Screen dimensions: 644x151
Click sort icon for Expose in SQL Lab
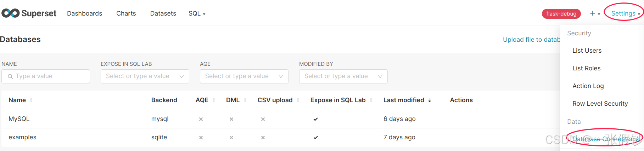pyautogui.click(x=371, y=100)
